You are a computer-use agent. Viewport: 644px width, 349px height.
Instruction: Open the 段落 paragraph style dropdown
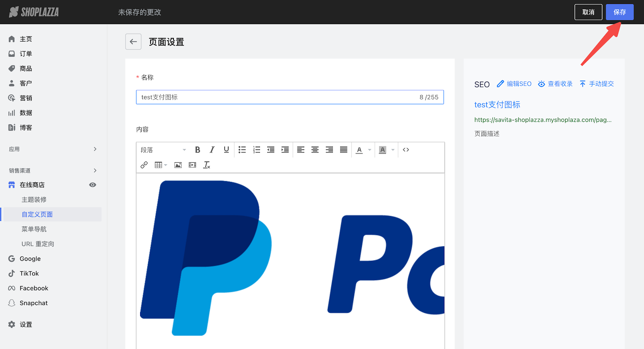tap(163, 150)
